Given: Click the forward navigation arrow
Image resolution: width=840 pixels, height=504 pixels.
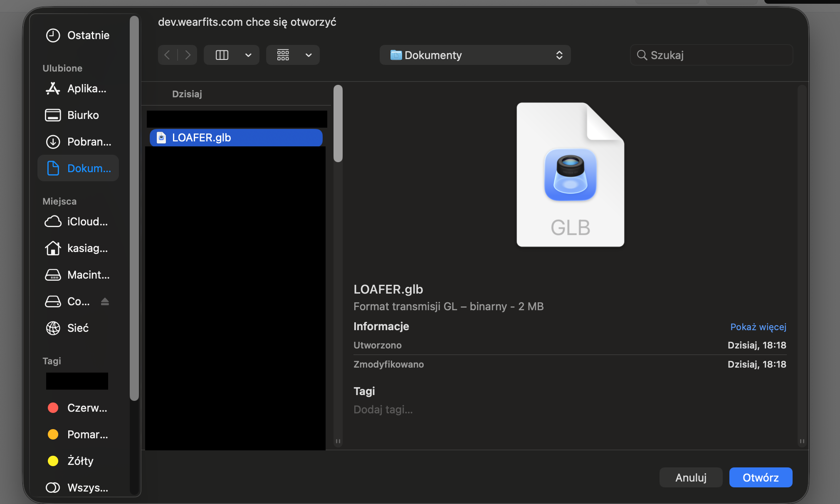Looking at the screenshot, I should (188, 55).
